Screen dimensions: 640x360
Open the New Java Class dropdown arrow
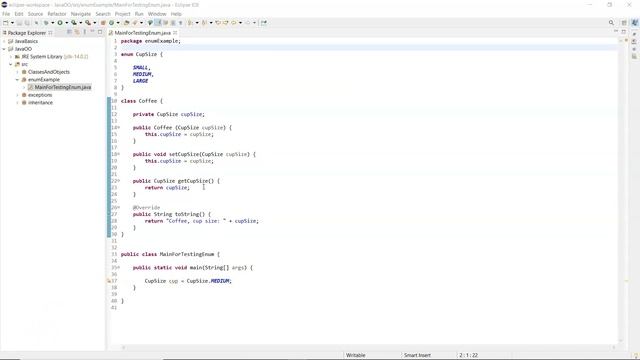click(118, 23)
